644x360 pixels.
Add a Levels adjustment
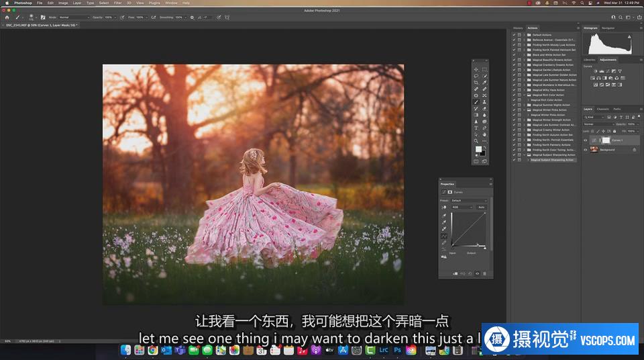point(601,71)
